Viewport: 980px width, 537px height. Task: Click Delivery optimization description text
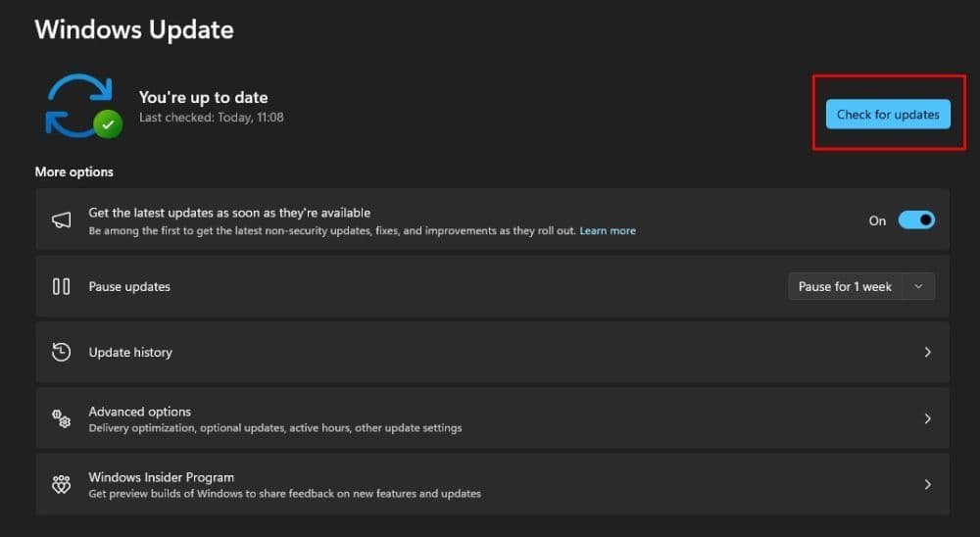click(x=275, y=428)
